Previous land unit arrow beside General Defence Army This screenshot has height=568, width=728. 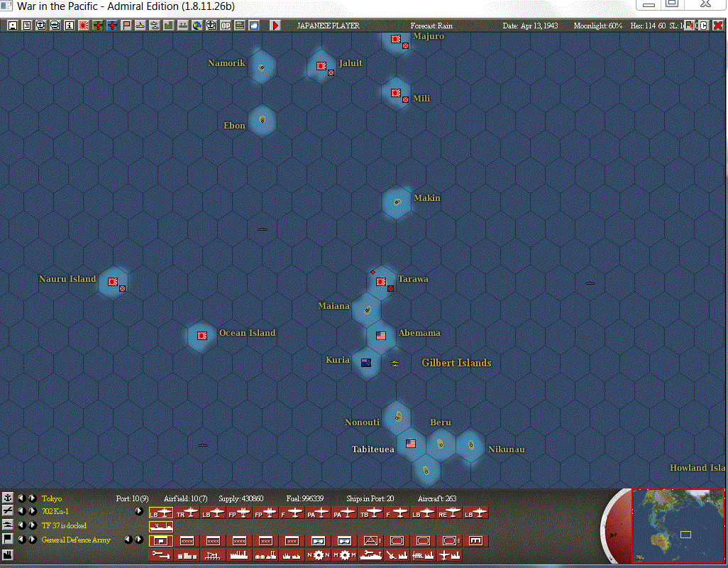tap(22, 540)
